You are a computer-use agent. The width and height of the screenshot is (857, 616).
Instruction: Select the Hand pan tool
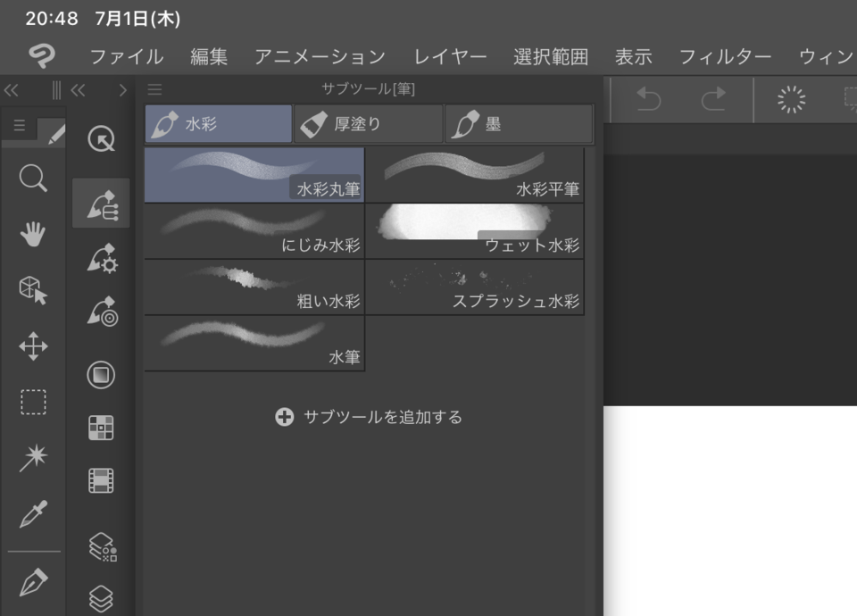pos(33,234)
